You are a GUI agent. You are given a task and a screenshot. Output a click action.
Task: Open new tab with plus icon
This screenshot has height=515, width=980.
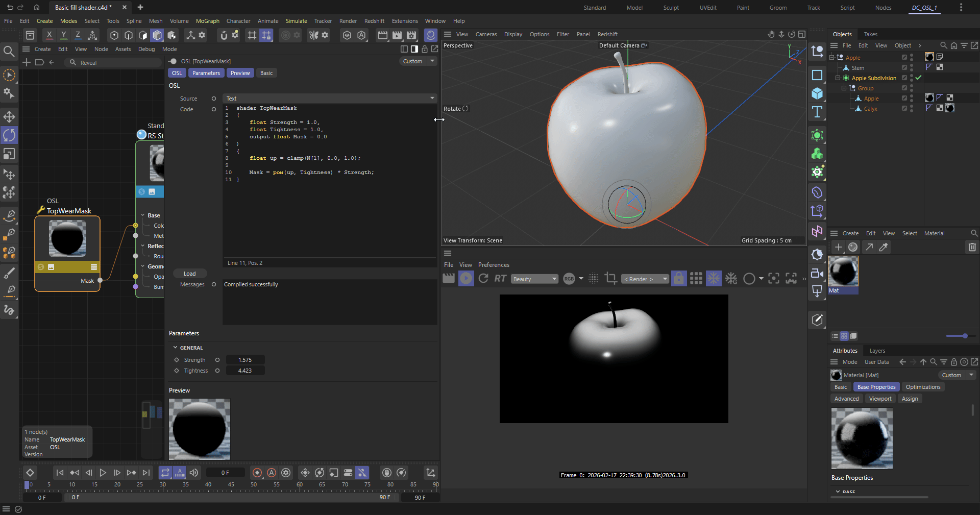point(140,7)
